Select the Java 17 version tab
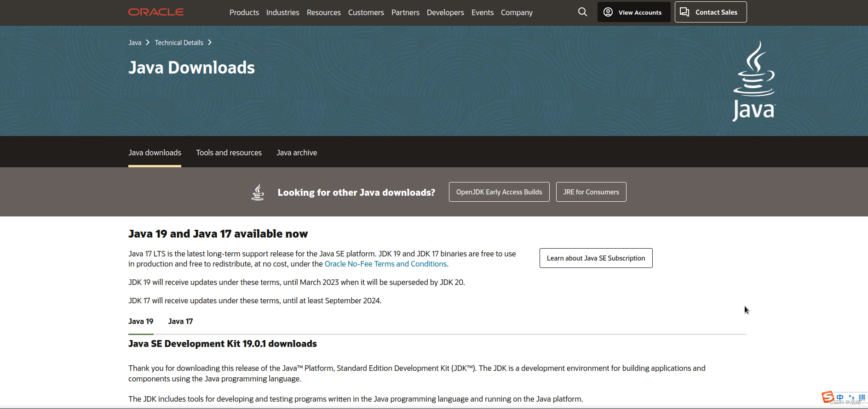The height and width of the screenshot is (409, 868). 180,321
